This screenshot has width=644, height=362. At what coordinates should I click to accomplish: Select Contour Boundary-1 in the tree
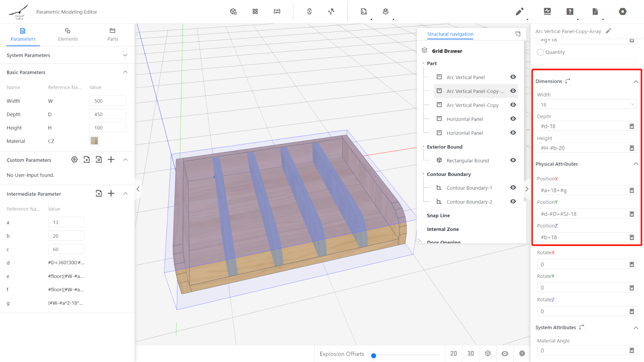pos(469,188)
